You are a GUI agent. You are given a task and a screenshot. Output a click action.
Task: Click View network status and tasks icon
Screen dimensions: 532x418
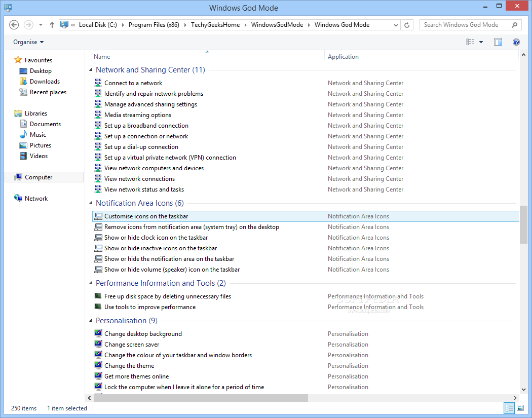click(x=98, y=189)
